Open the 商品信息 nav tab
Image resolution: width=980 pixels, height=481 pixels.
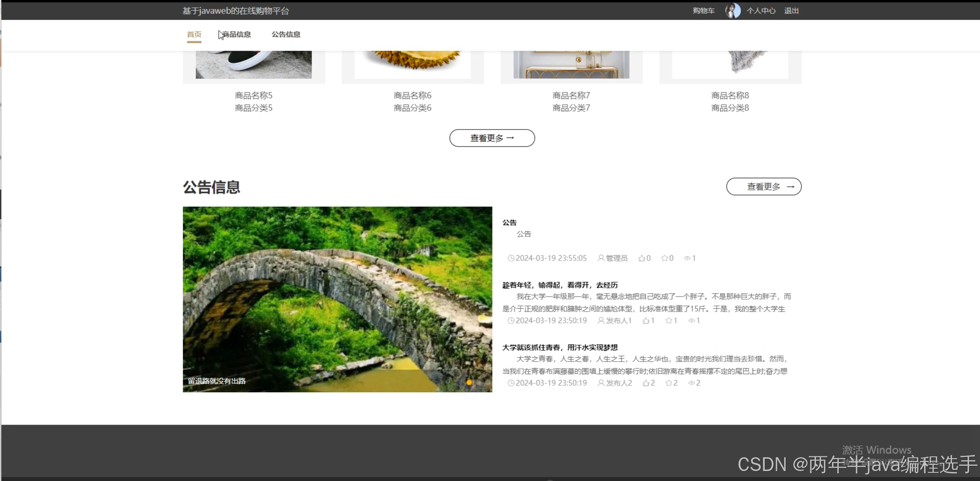tap(236, 34)
